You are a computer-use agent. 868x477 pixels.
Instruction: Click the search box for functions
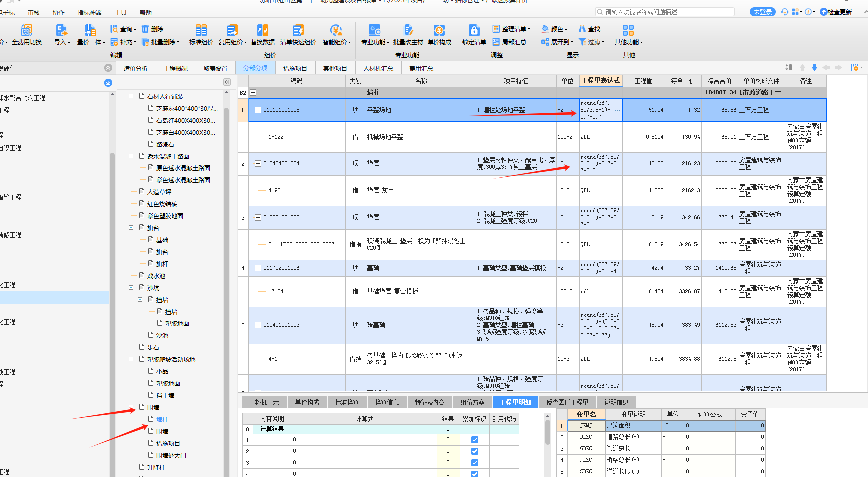(x=665, y=12)
